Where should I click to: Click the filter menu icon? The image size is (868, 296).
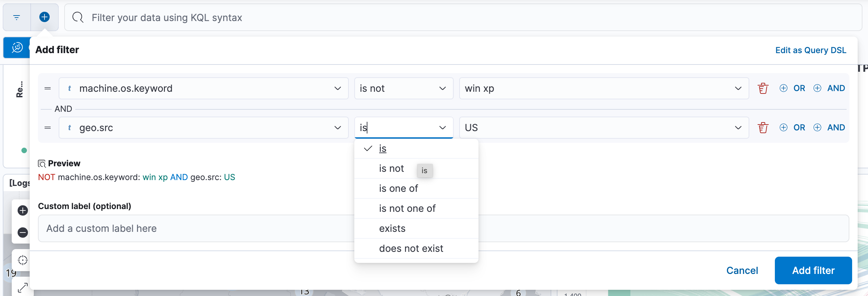point(17,17)
